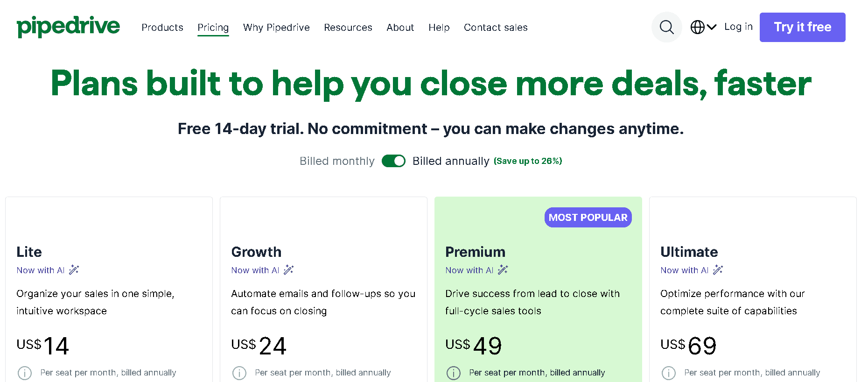Image resolution: width=868 pixels, height=382 pixels.
Task: Open Contact sales
Action: coord(496,28)
